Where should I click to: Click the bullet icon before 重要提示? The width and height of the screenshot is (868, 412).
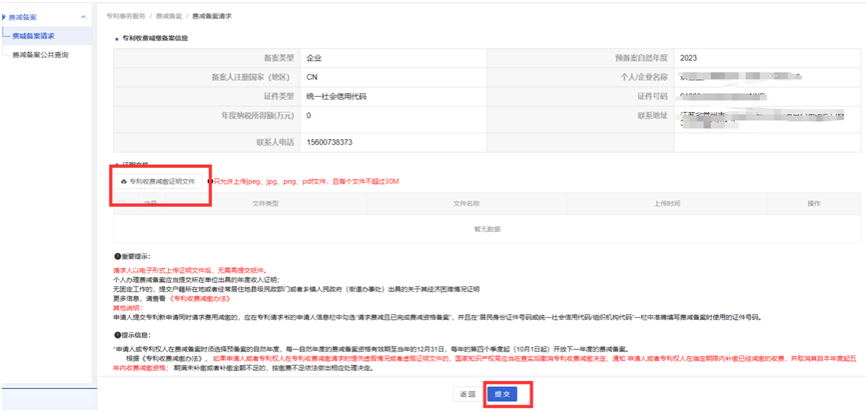pos(117,255)
